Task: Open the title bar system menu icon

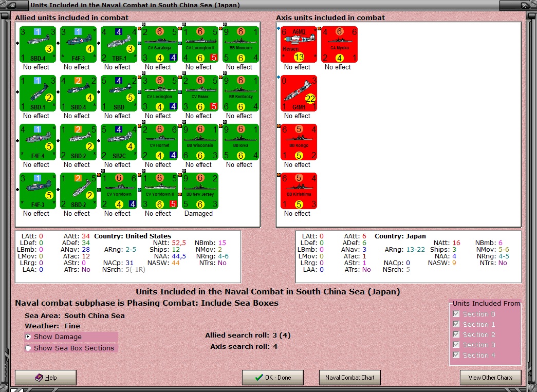Action: point(11,5)
